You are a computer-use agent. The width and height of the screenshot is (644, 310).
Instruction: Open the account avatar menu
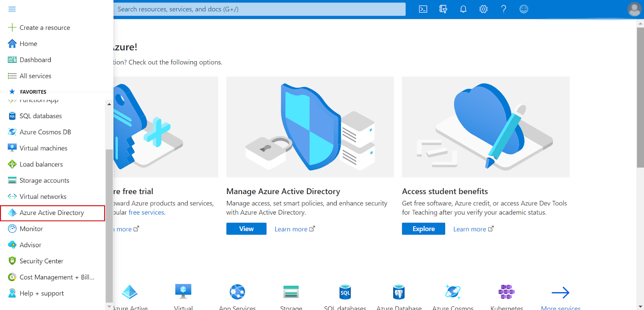634,9
